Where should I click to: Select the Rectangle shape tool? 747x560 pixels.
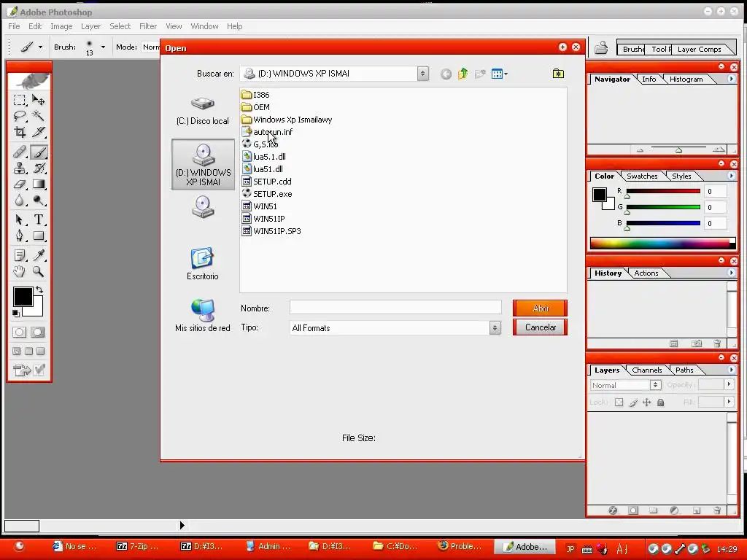click(x=39, y=236)
